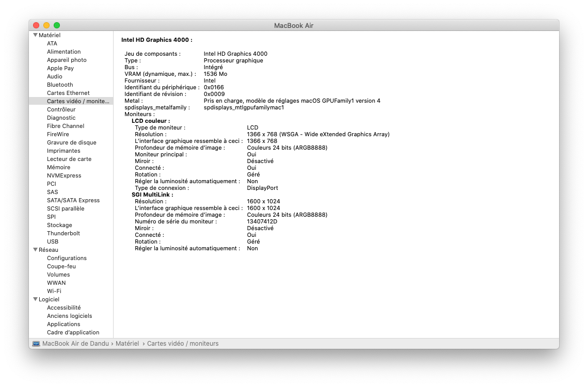Select Imprimantes entry
Screen dimensions: 588x387
63,151
